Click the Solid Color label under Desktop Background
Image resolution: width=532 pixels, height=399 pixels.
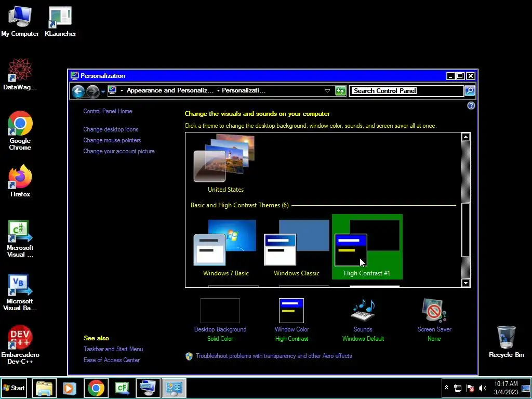[x=220, y=339]
